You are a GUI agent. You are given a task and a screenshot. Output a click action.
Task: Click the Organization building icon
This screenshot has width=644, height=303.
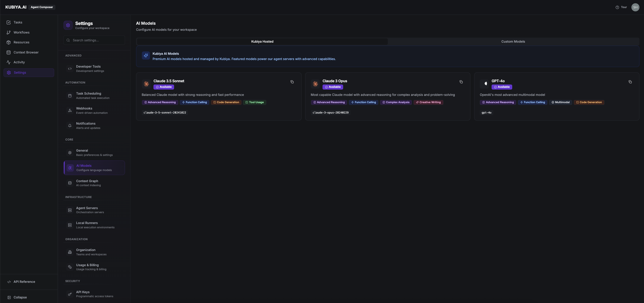point(70,252)
